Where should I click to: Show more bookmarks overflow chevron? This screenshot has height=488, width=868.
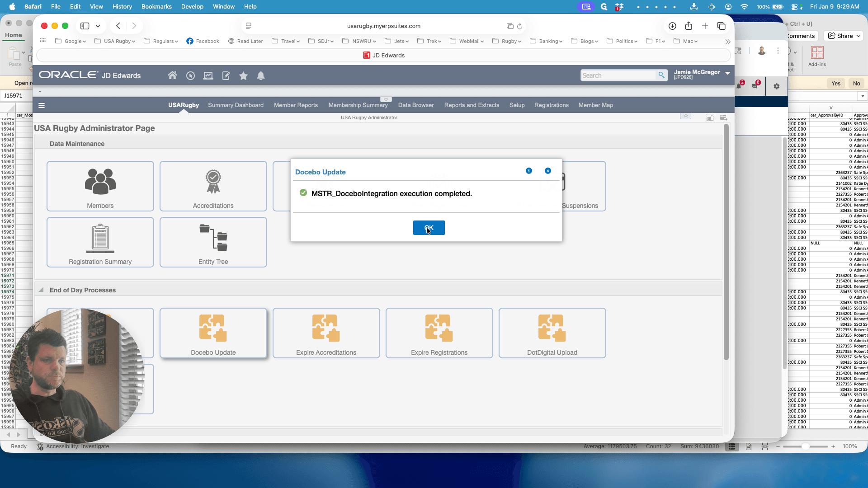(x=728, y=42)
